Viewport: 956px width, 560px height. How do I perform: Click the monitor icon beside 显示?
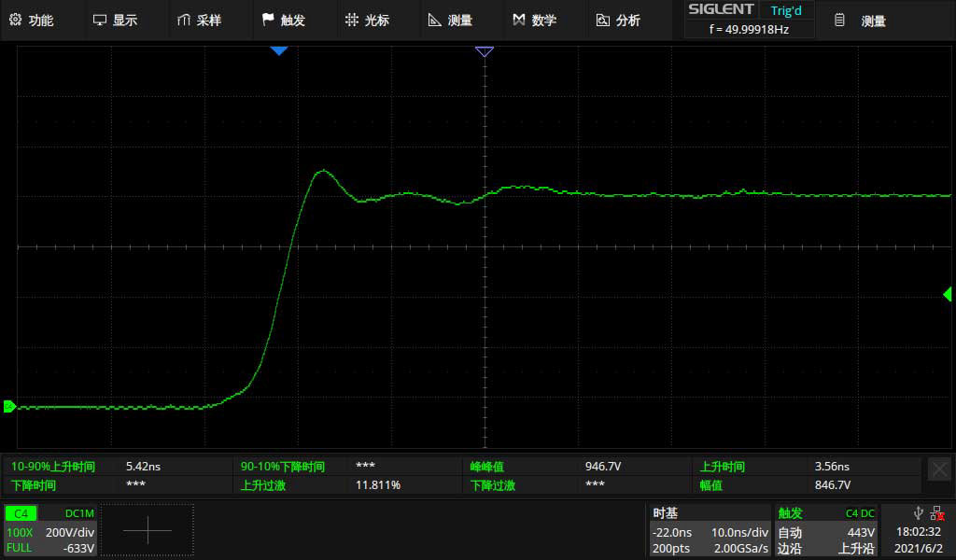tap(99, 21)
